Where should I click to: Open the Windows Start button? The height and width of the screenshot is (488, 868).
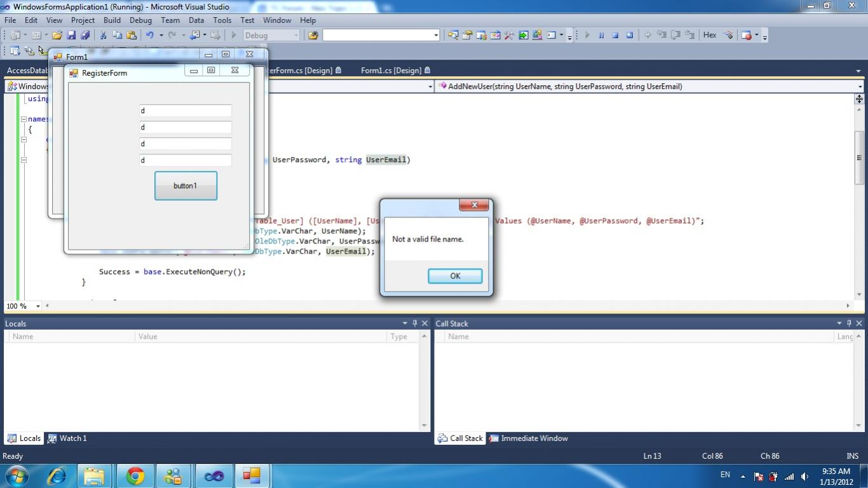(x=17, y=475)
